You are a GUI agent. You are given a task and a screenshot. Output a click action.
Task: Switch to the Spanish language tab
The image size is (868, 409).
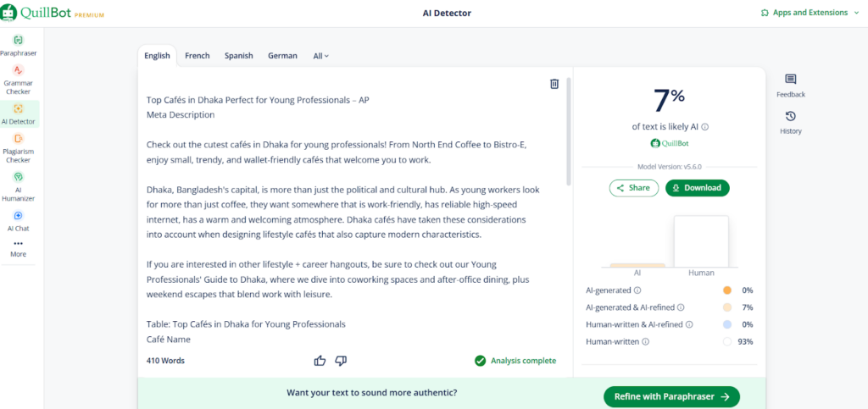[238, 56]
